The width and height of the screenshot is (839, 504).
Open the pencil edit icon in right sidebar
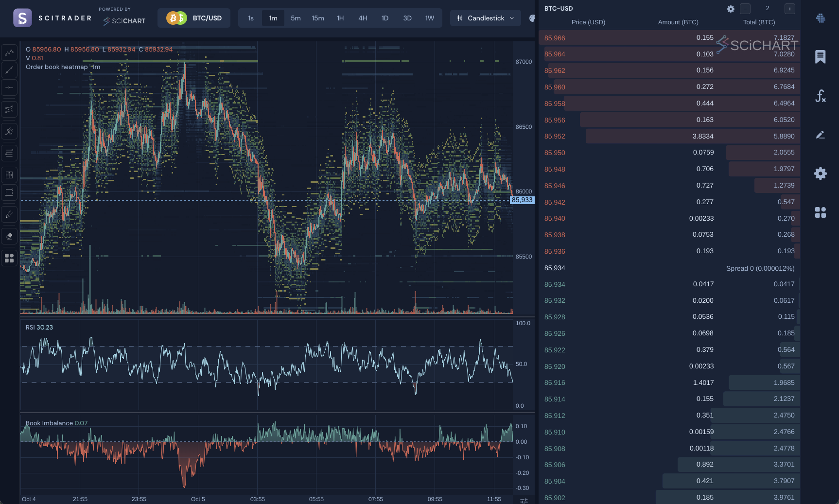(x=821, y=135)
